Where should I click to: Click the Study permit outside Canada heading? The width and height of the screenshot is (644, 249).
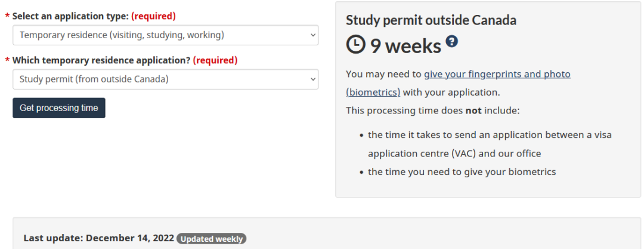click(431, 20)
